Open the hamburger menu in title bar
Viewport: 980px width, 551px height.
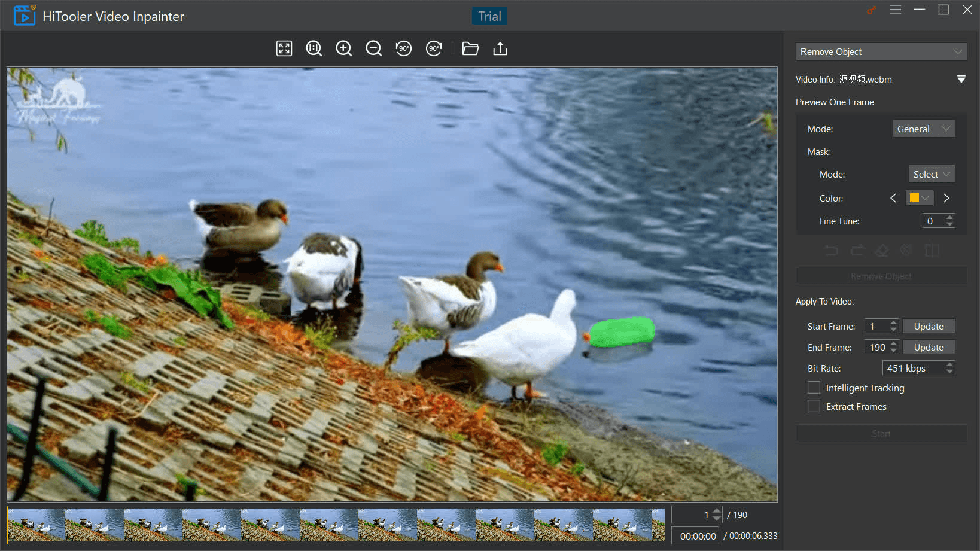896,10
